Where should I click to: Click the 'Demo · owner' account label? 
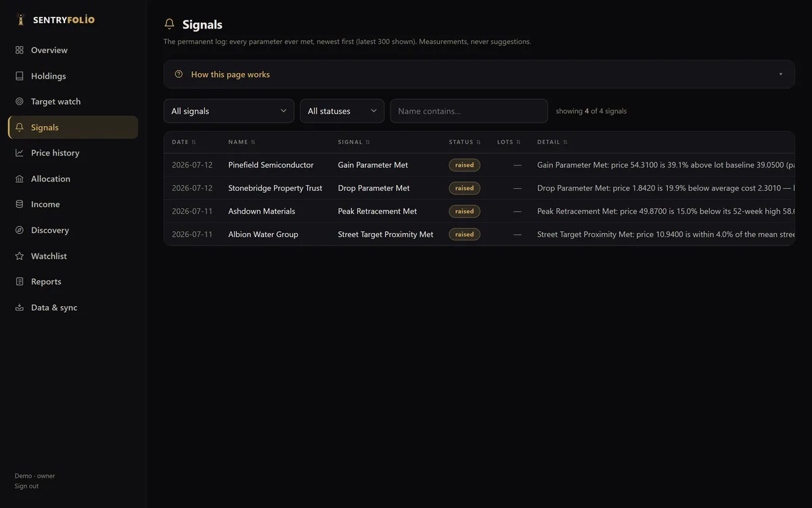coord(35,476)
